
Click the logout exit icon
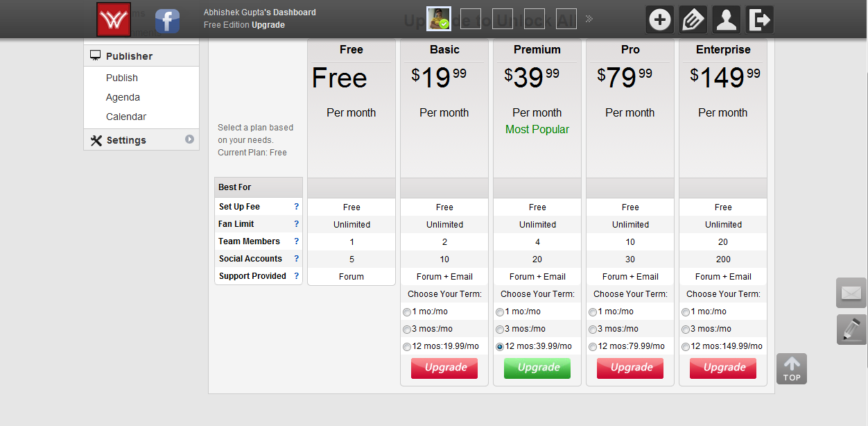760,19
